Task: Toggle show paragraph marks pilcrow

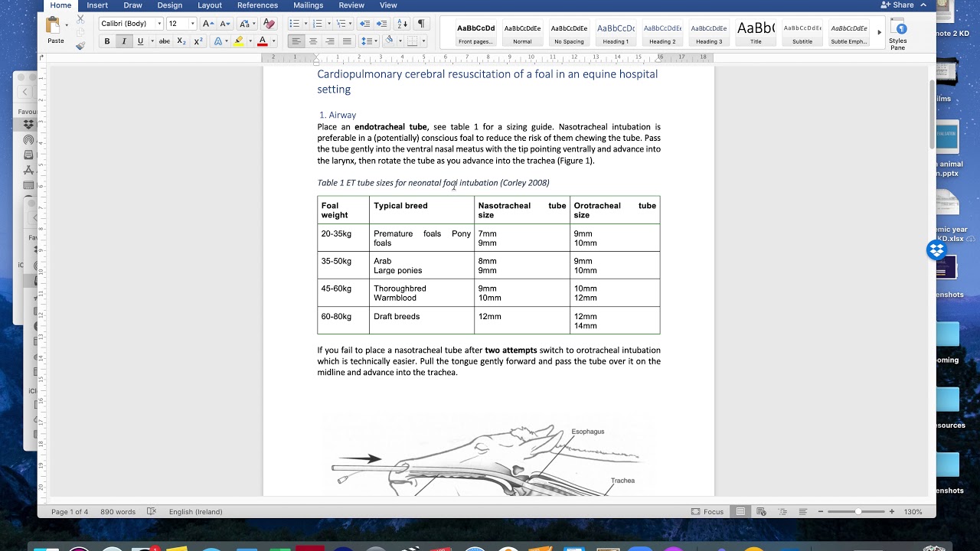Action: [421, 24]
